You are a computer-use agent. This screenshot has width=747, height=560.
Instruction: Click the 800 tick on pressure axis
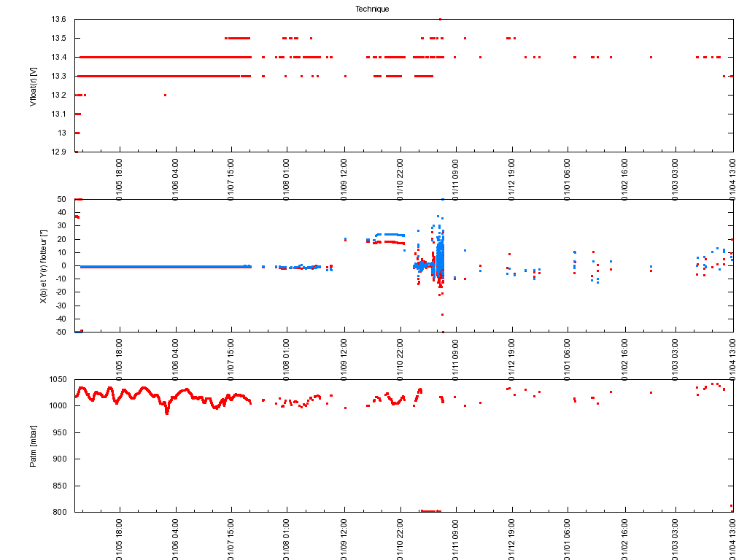(61, 512)
